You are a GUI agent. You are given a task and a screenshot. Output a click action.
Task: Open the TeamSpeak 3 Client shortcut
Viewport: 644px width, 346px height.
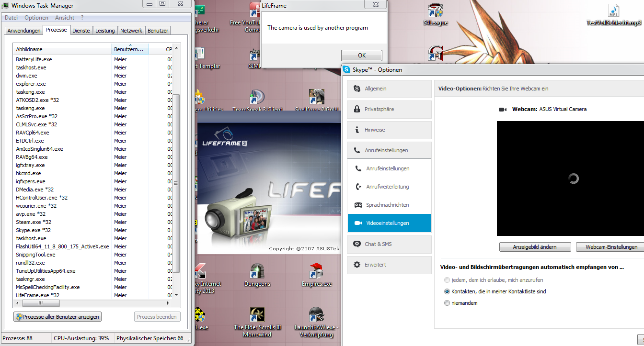pyautogui.click(x=257, y=100)
